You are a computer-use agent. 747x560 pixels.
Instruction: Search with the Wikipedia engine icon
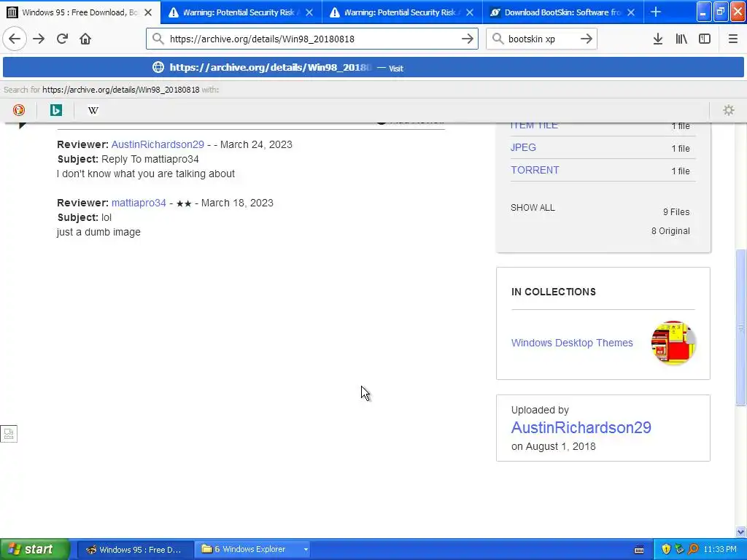(93, 110)
